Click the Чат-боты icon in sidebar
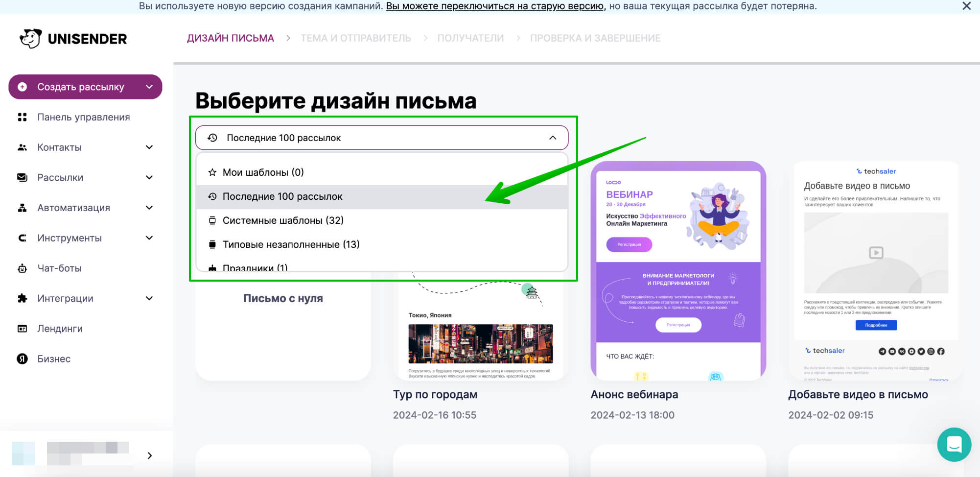This screenshot has width=980, height=477. pos(23,268)
